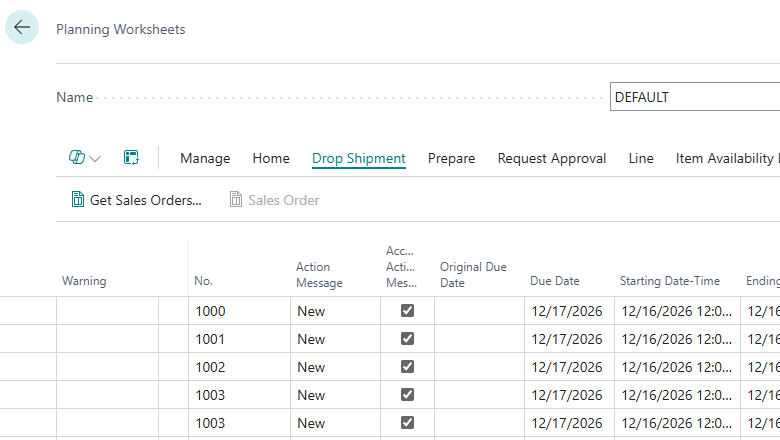Screen dimensions: 780x440
Task: Open the Manage menu
Action: pyautogui.click(x=205, y=158)
